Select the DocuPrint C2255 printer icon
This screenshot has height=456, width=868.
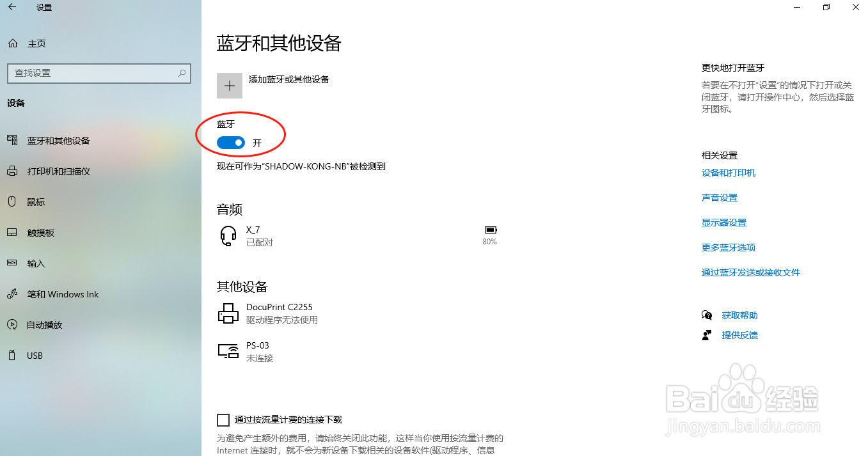pos(228,313)
